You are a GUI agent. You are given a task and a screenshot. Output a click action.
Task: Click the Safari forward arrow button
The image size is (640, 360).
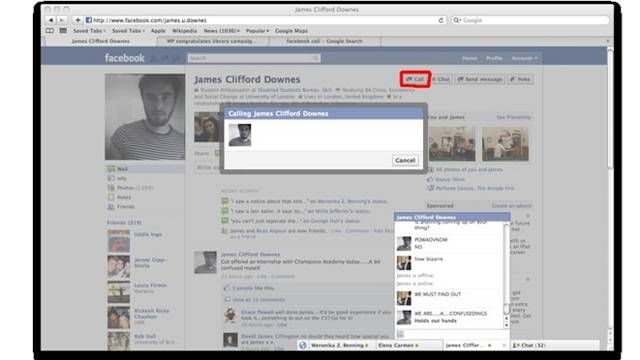[x=62, y=20]
